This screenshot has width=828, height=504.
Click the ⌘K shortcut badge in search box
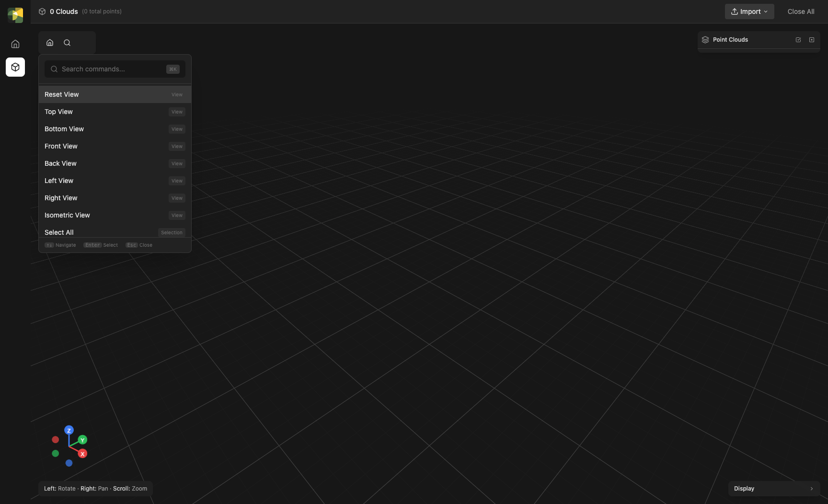point(173,69)
